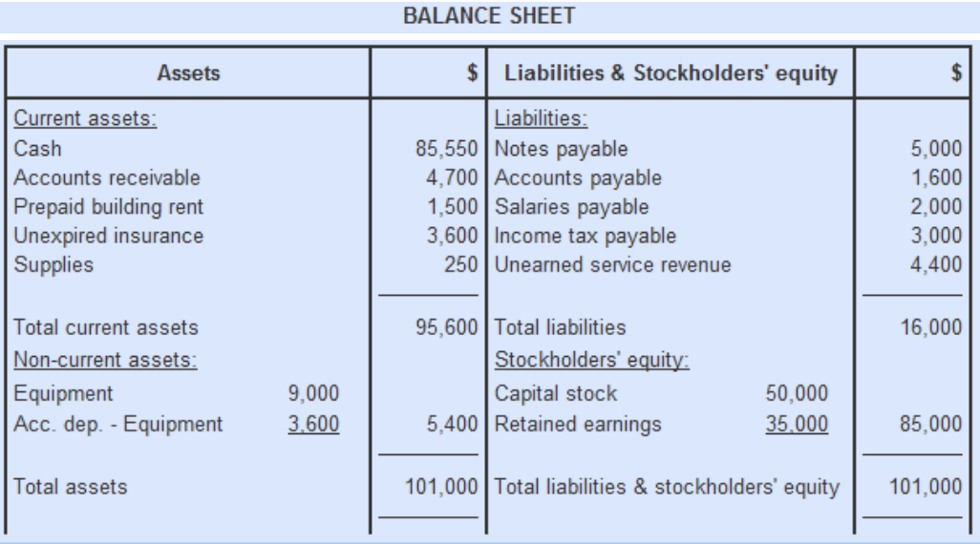This screenshot has width=980, height=544.
Task: Click the BALANCE SHEET title
Action: 489,15
